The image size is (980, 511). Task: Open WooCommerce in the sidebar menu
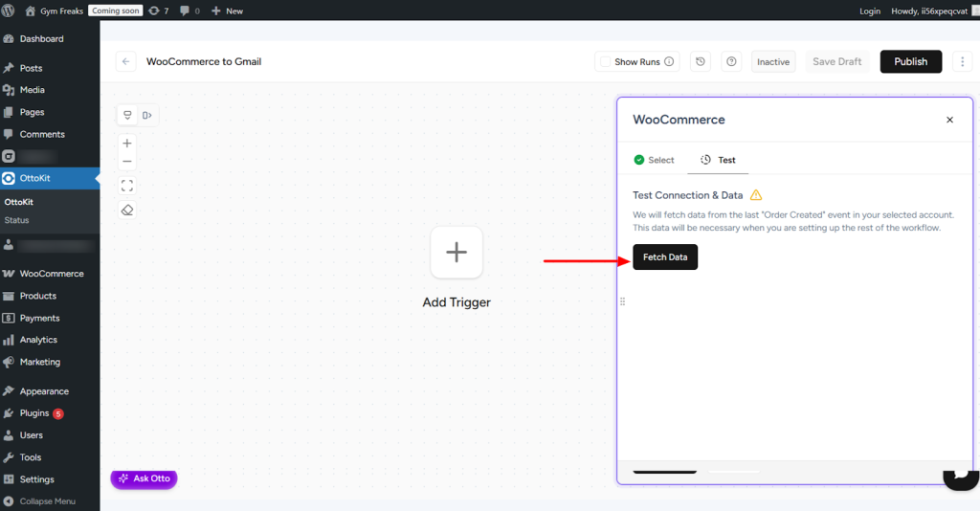pyautogui.click(x=51, y=274)
